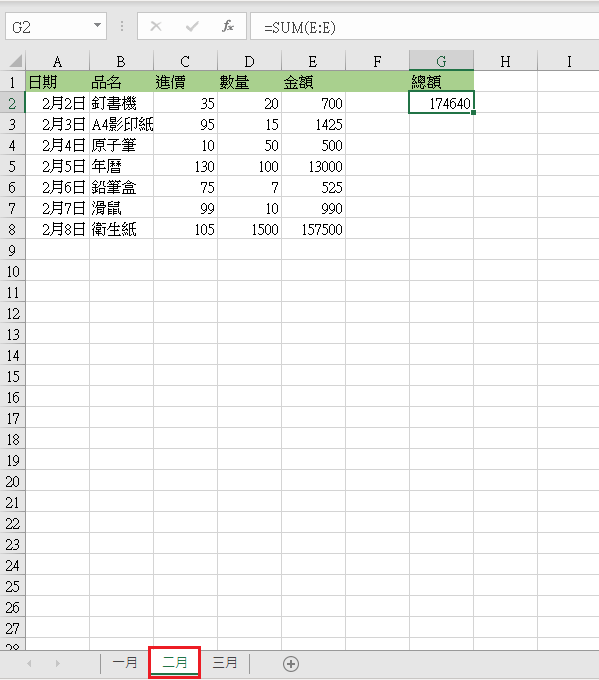The width and height of the screenshot is (599, 680).
Task: Select row 27 header
Action: pyautogui.click(x=13, y=628)
